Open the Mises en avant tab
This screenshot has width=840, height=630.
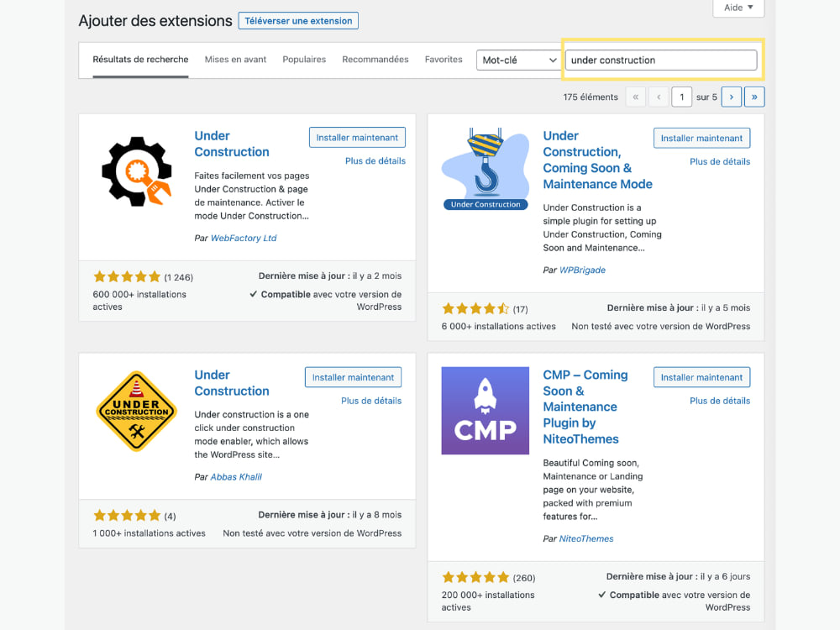coord(235,60)
